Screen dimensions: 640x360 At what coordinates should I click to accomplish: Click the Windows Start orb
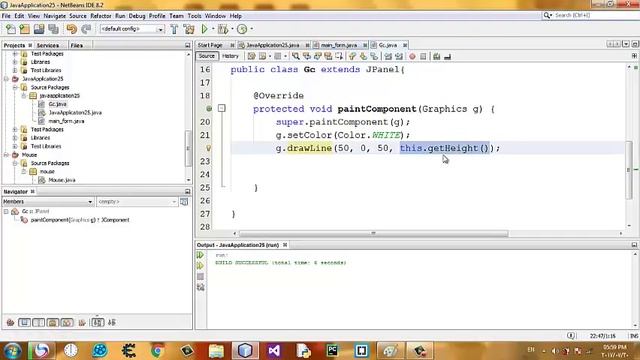coord(12,351)
